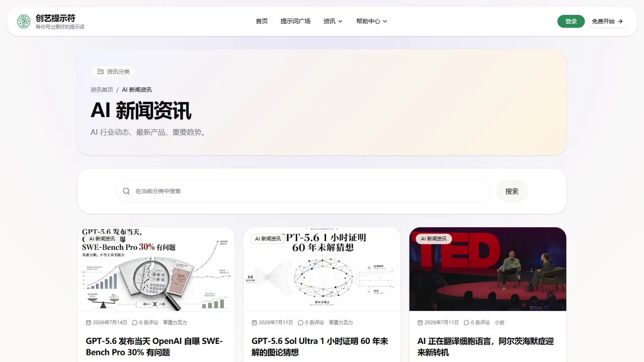Open the 60 年未解猜想 graph thumbnail
644x362 pixels.
[322, 269]
